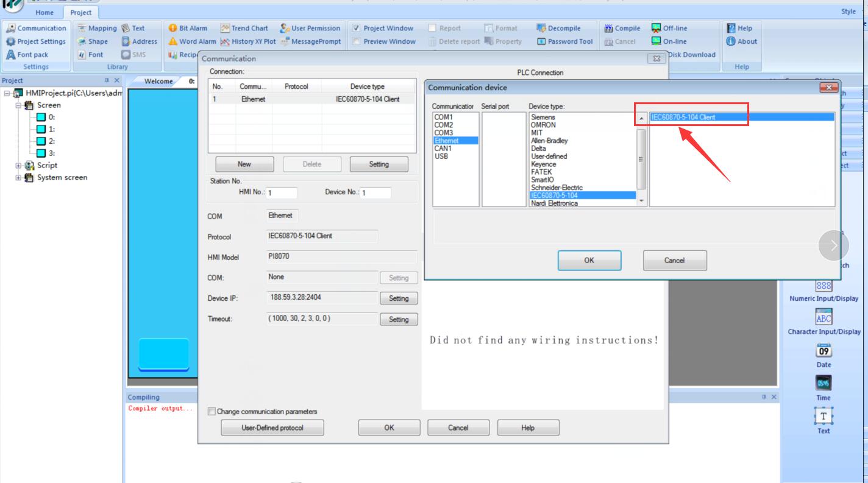Screen dimensions: 868x483
Task: Click Cancel in Communication dialog
Action: pyautogui.click(x=458, y=428)
